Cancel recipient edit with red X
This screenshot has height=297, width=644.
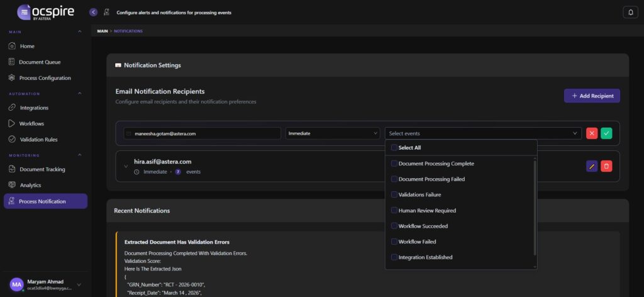[x=591, y=133]
